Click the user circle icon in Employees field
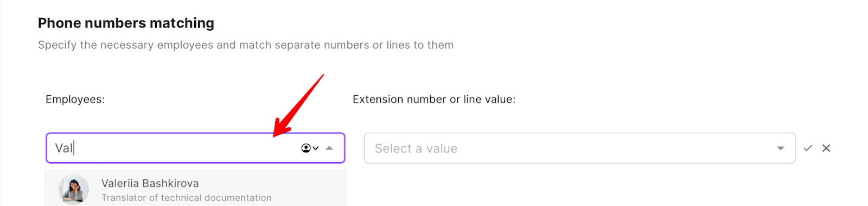This screenshot has width=868, height=206. coord(306,148)
